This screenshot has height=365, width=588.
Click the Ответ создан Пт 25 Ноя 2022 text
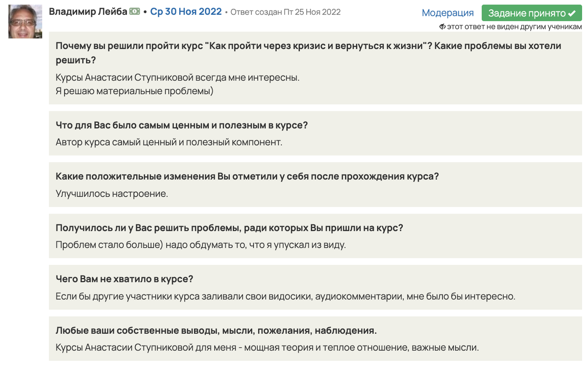point(285,12)
